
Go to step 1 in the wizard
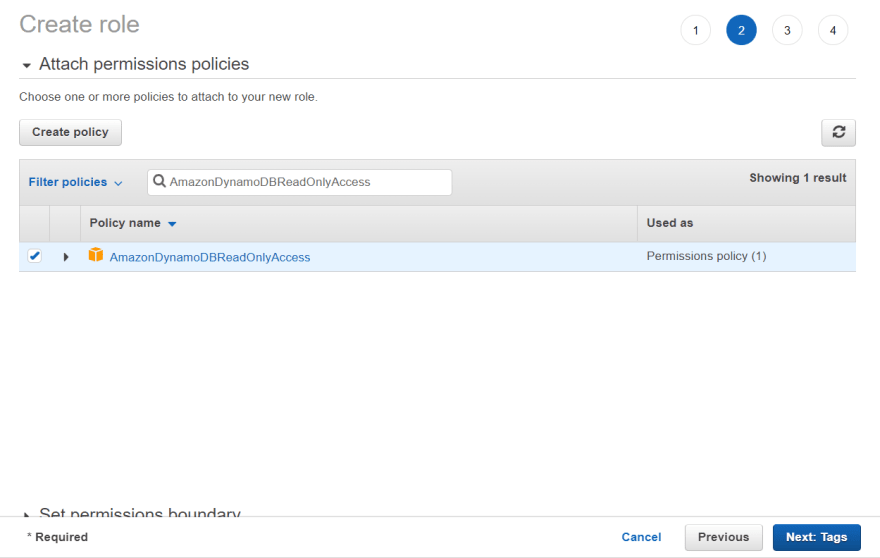point(695,30)
